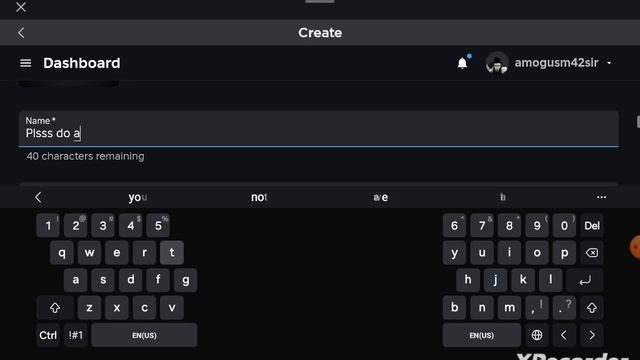Pick the 'you' word suggestion
Image resolution: width=640 pixels, height=360 pixels.
(138, 198)
